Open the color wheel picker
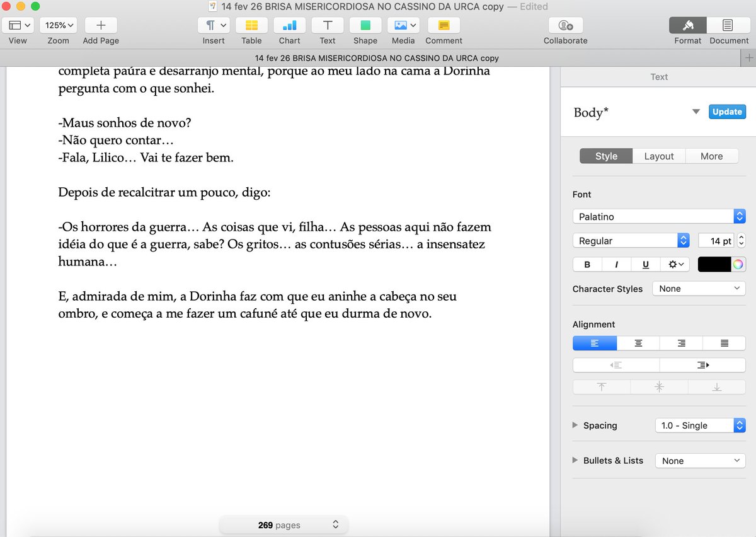 click(738, 265)
